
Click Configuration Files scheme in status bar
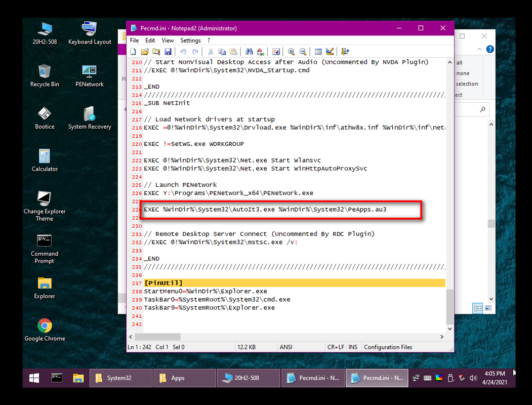coord(388,347)
